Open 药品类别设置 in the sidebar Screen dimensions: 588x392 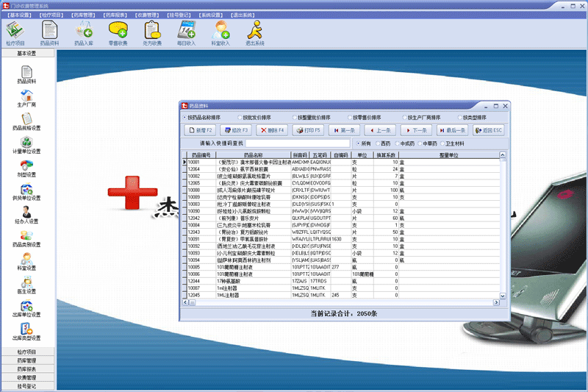coord(26,238)
